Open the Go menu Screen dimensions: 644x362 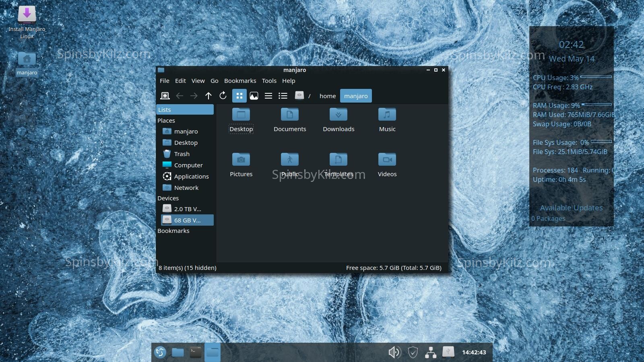pyautogui.click(x=215, y=80)
